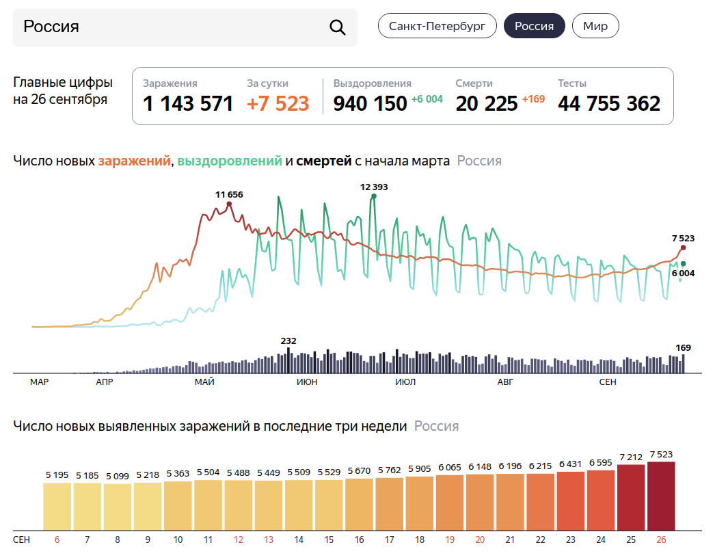728x560 pixels.
Task: Click the orange заражений legend word
Action: (134, 161)
